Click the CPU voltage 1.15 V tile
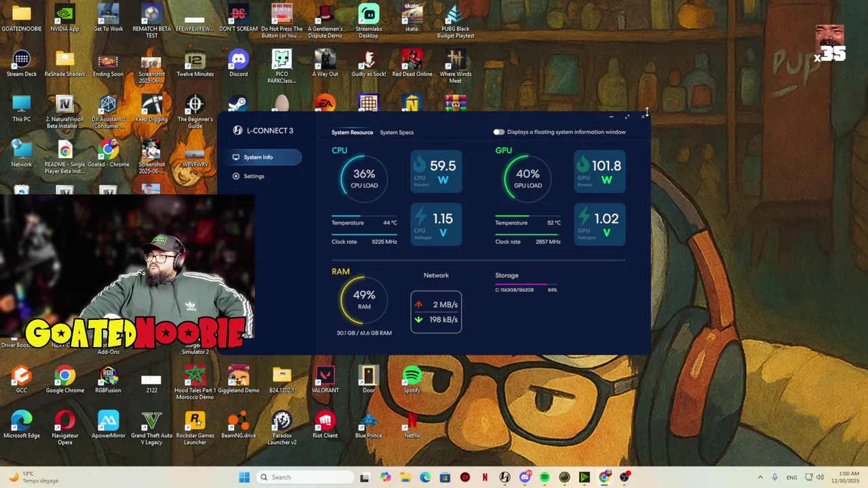 click(436, 224)
